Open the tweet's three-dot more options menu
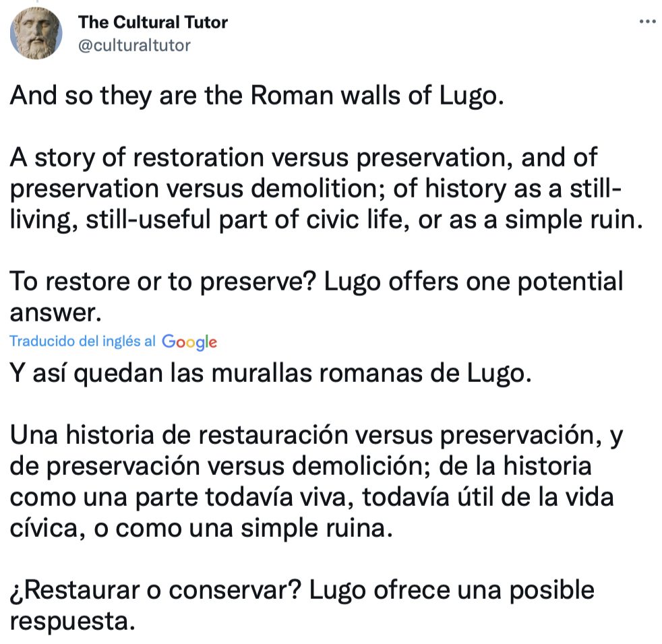This screenshot has height=644, width=662. 646,22
